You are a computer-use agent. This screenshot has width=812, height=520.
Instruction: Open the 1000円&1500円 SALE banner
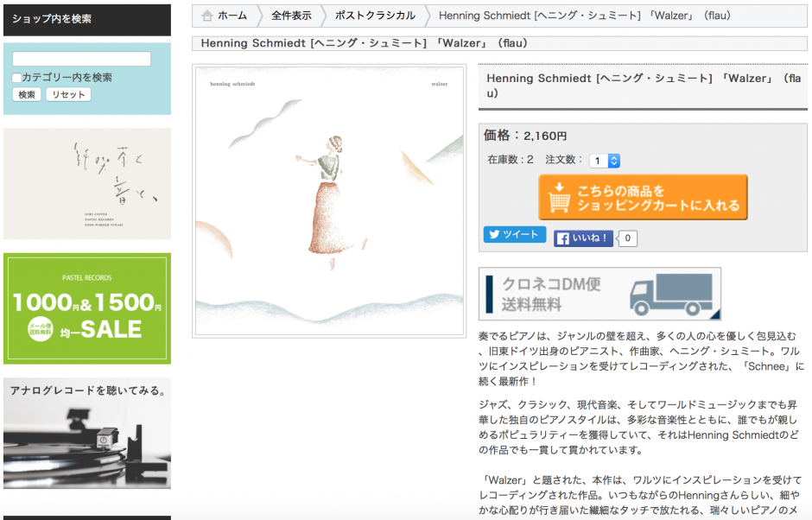[87, 308]
